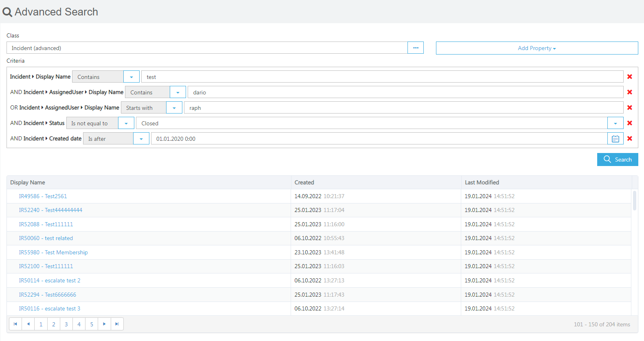Open the calendar date picker
Screen dimensions: 644x341
click(615, 139)
